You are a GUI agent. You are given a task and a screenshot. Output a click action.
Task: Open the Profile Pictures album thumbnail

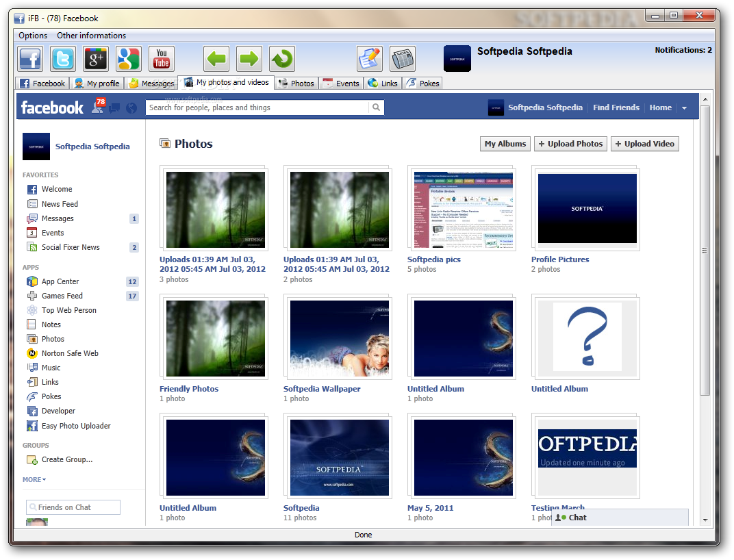click(x=587, y=208)
